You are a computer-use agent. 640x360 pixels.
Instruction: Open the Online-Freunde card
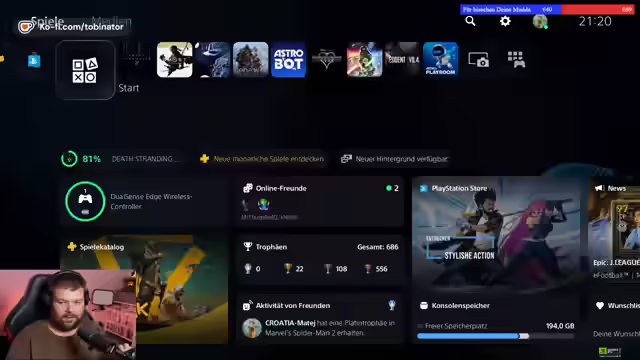click(320, 201)
